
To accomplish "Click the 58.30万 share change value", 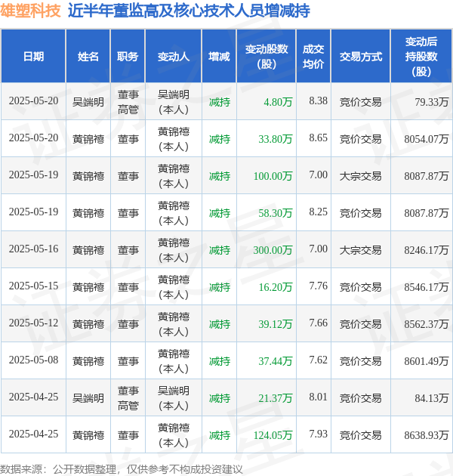I will point(276,213).
